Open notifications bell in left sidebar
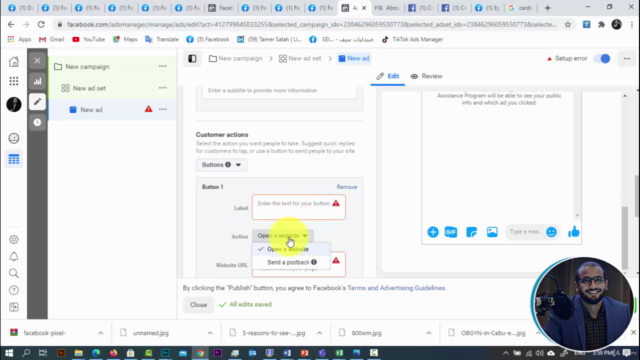 [x=13, y=256]
